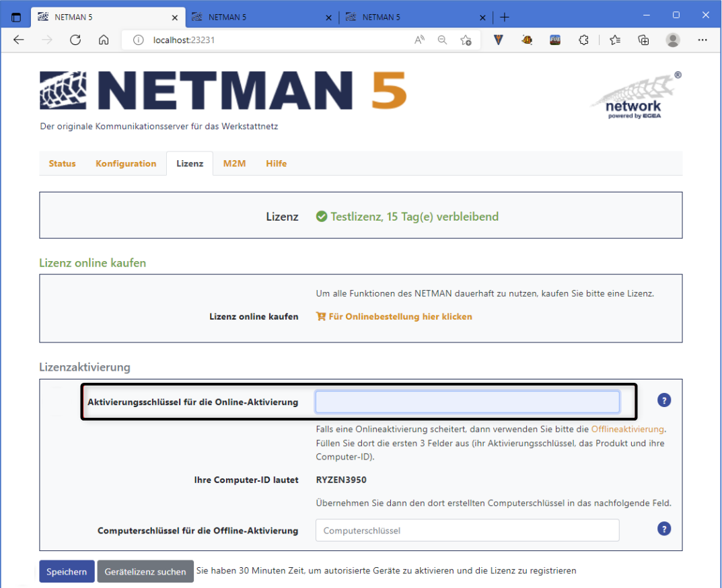Click the zoom out magnifier icon
The image size is (722, 588).
[x=442, y=40]
